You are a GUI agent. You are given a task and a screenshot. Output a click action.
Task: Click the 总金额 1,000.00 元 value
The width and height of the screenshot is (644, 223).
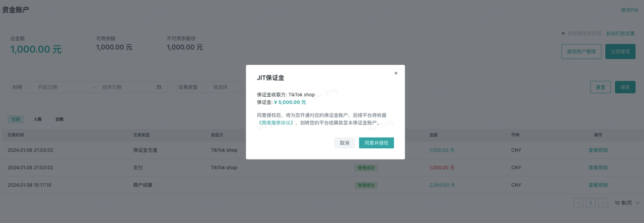pyautogui.click(x=36, y=49)
